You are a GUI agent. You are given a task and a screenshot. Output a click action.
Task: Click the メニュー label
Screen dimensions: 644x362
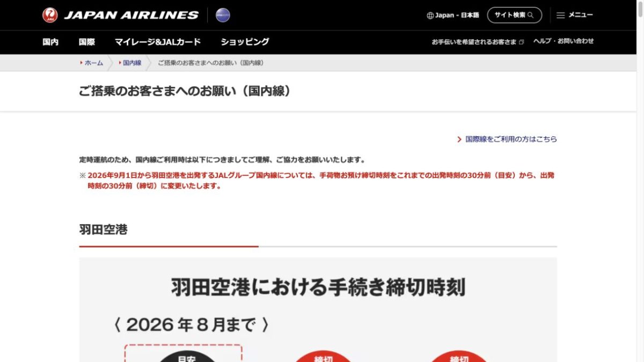tap(581, 15)
